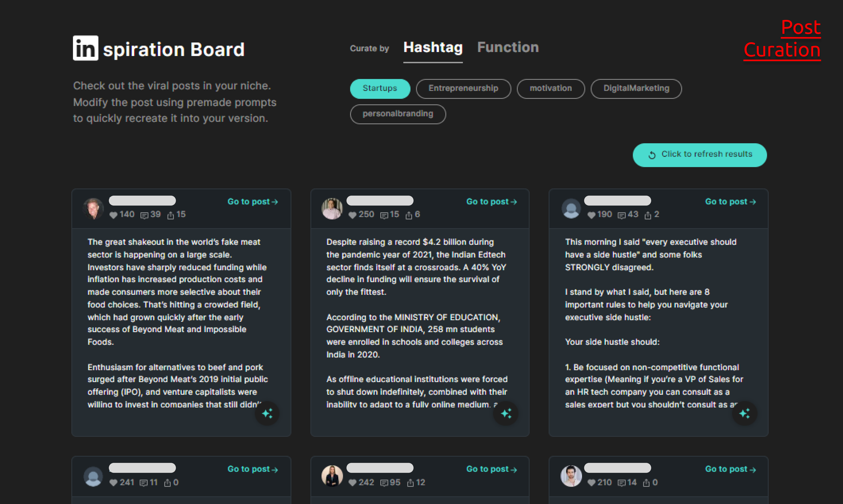Click share icon next to 12 shares
The image size is (843, 504).
point(410,483)
